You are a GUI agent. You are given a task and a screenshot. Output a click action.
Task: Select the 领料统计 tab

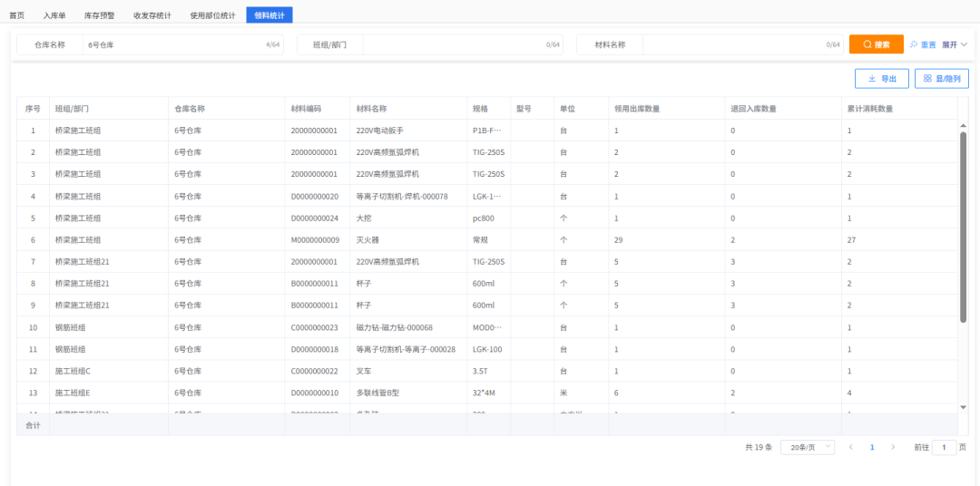(x=269, y=15)
